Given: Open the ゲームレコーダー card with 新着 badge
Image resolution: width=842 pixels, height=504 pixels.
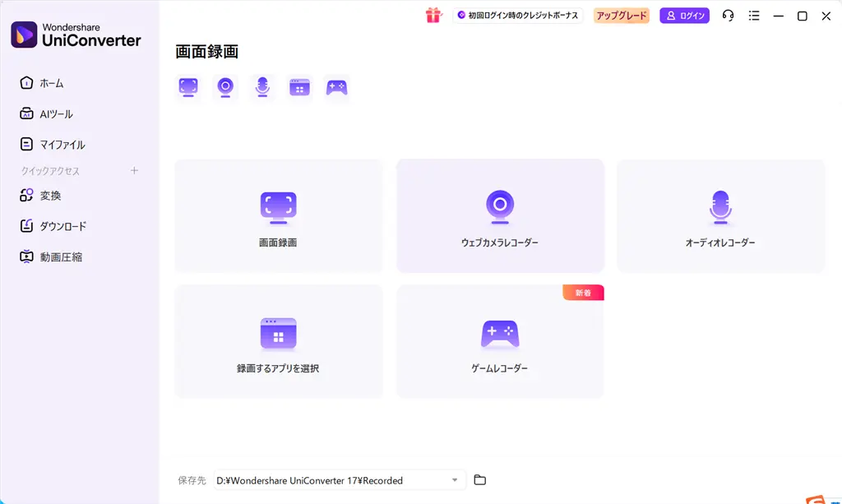Looking at the screenshot, I should point(500,340).
